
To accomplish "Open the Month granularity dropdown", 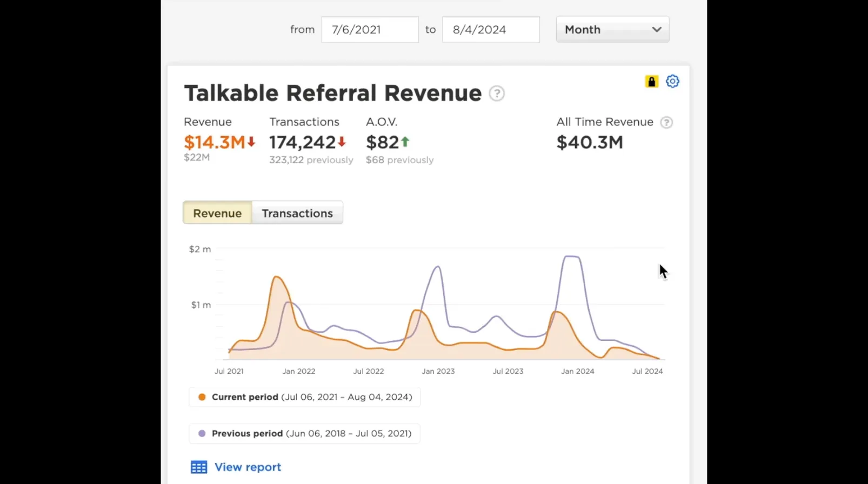I will point(613,30).
